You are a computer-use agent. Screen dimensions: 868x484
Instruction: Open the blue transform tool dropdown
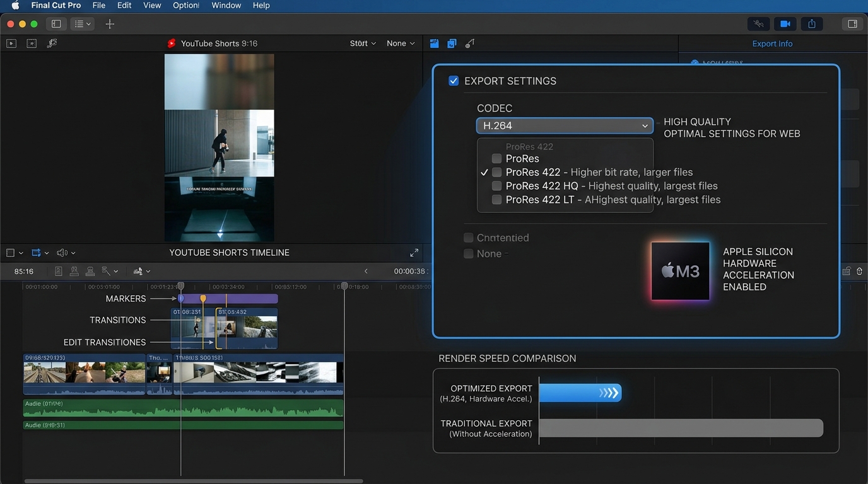coord(40,253)
